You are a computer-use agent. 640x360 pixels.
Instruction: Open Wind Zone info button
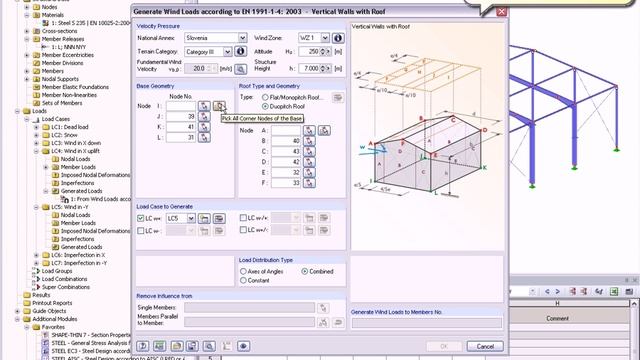point(338,38)
